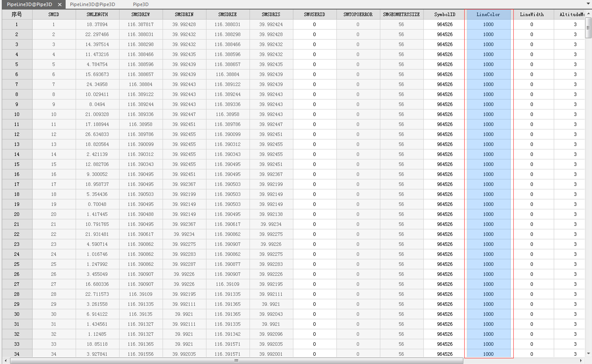This screenshot has width=592, height=364.
Task: Select row header number 10
Action: pos(17,114)
